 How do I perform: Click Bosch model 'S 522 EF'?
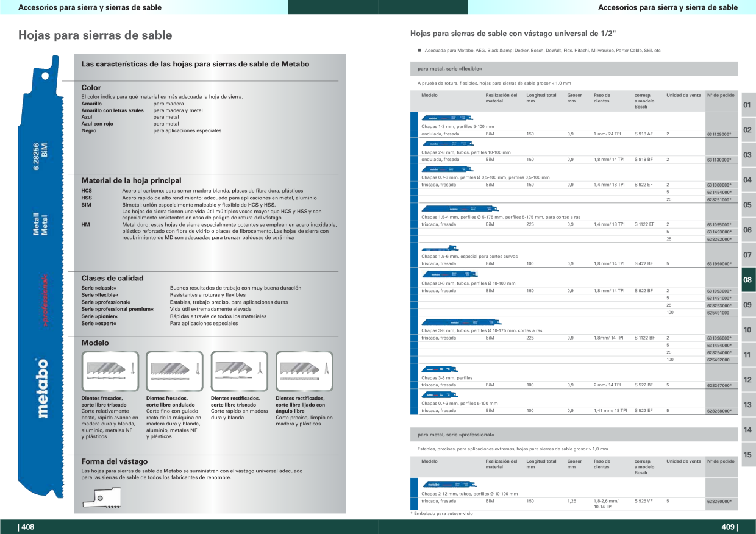click(x=643, y=411)
